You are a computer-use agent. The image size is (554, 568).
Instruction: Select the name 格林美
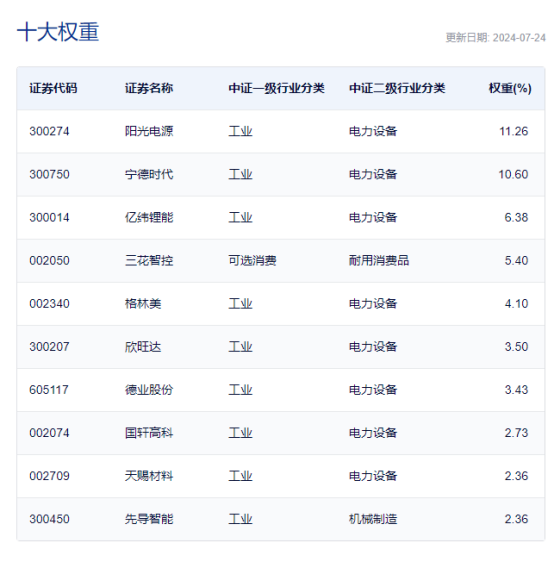pyautogui.click(x=143, y=304)
